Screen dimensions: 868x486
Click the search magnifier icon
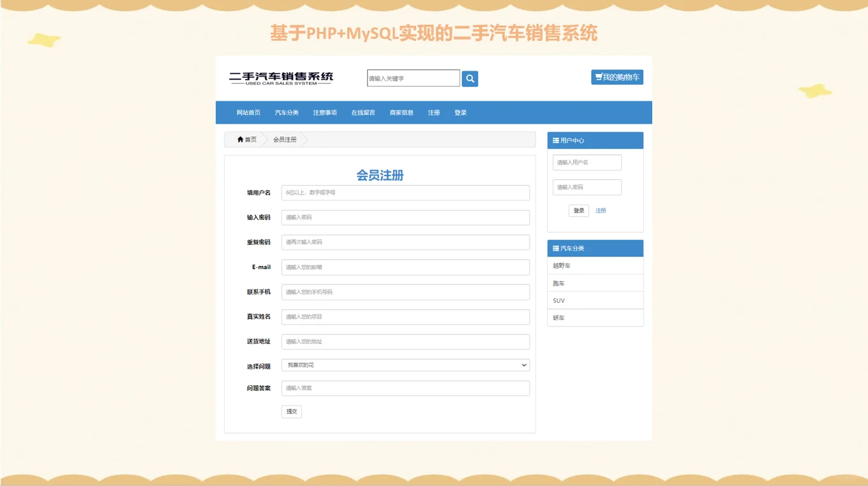(470, 78)
